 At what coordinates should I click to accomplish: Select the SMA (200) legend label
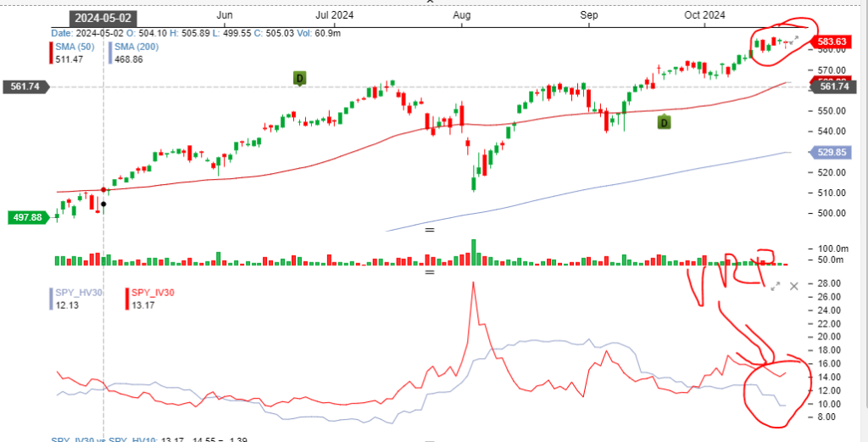[136, 47]
